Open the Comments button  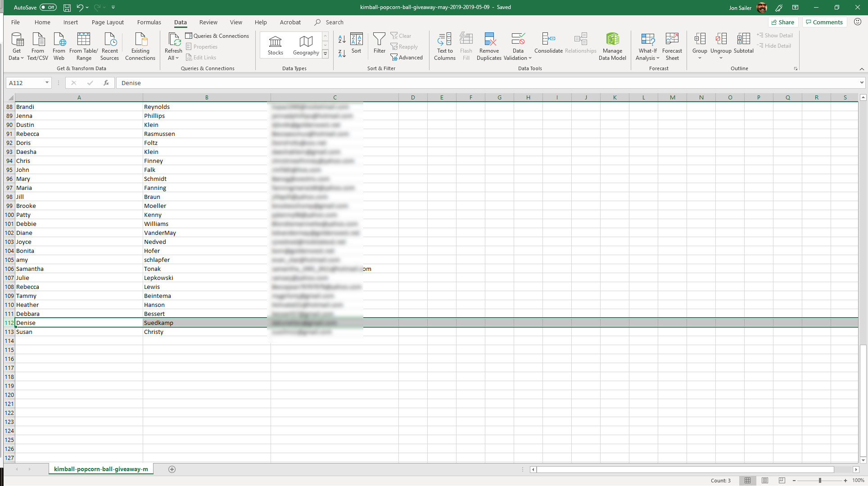(x=824, y=22)
